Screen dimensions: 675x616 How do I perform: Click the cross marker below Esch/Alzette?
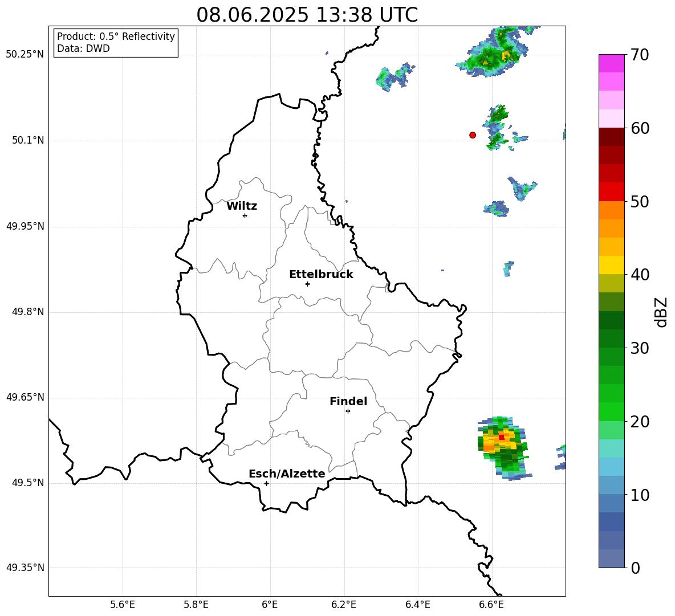266,483
